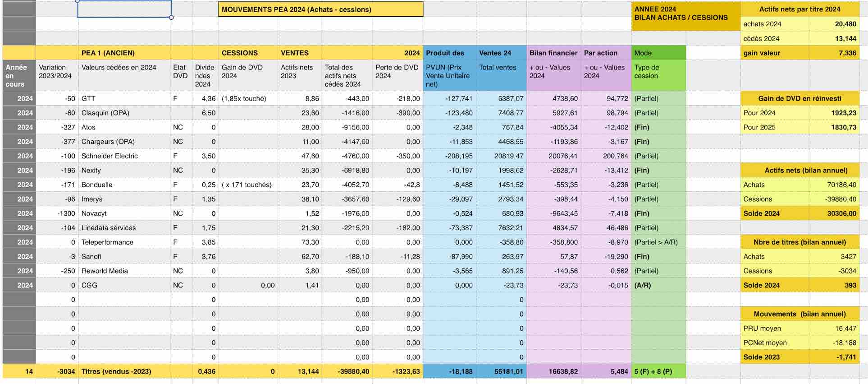Click inside the empty selected cell at top
The image size is (868, 384).
click(124, 9)
